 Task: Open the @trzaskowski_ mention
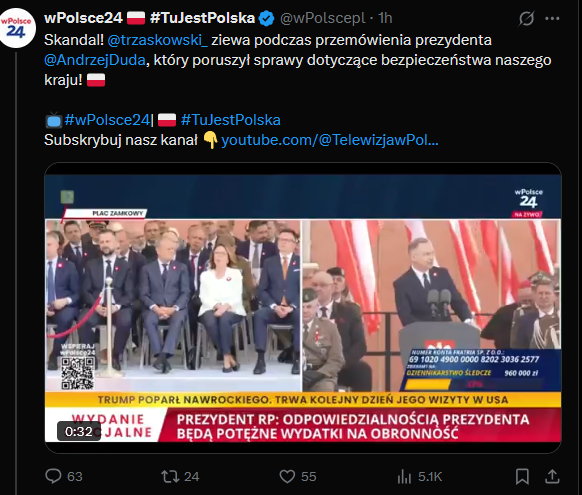157,40
